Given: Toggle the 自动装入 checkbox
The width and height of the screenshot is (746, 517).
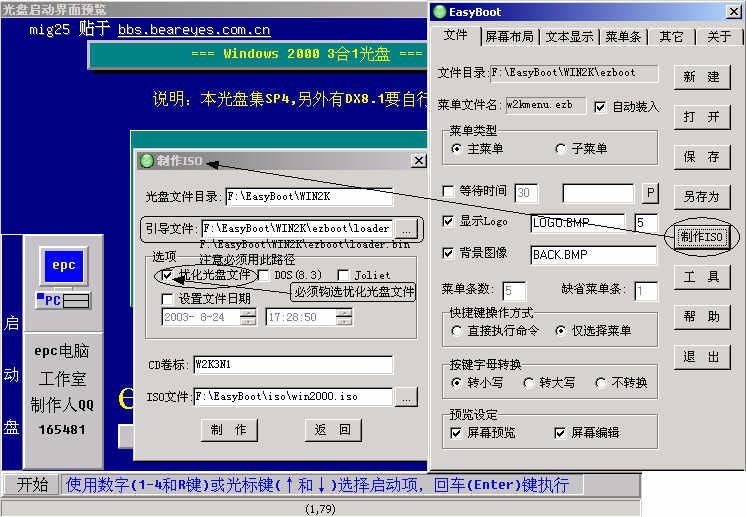Looking at the screenshot, I should coord(600,107).
